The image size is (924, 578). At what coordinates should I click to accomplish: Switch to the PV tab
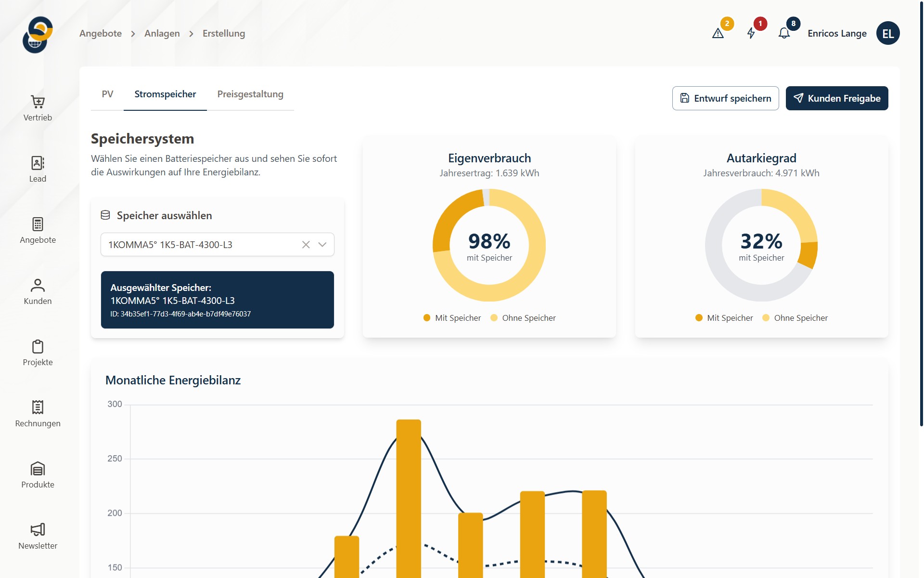(x=107, y=94)
